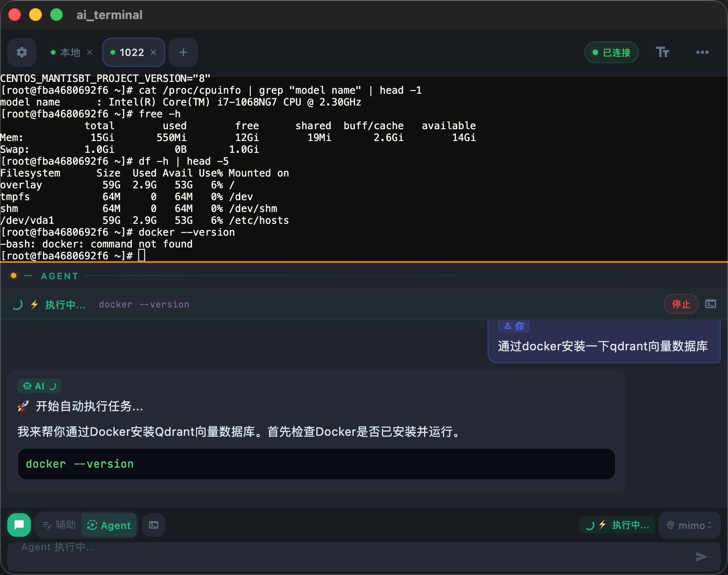This screenshot has height=575, width=728.
Task: Click bottom 执行中... status indicator
Action: (x=617, y=525)
